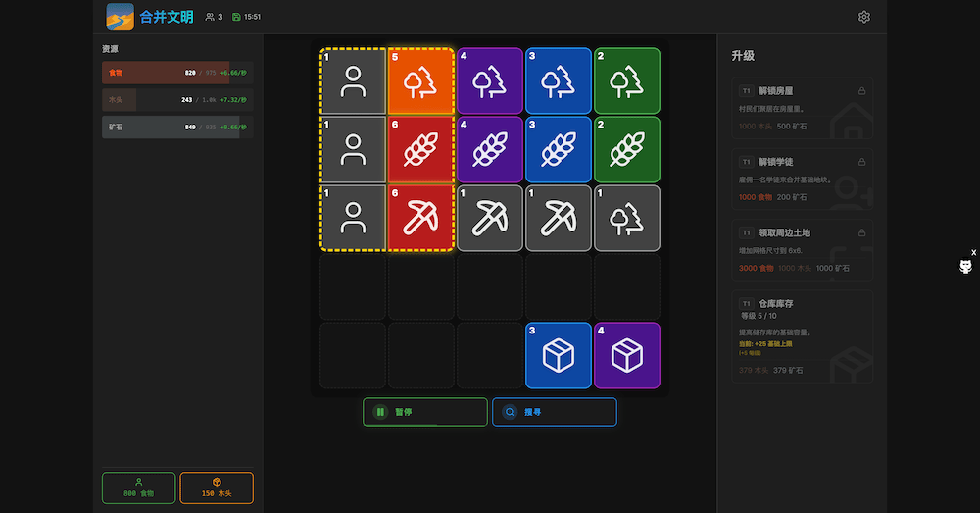The image size is (980, 513).
Task: Select the orange level 5 forest tile
Action: (x=421, y=81)
